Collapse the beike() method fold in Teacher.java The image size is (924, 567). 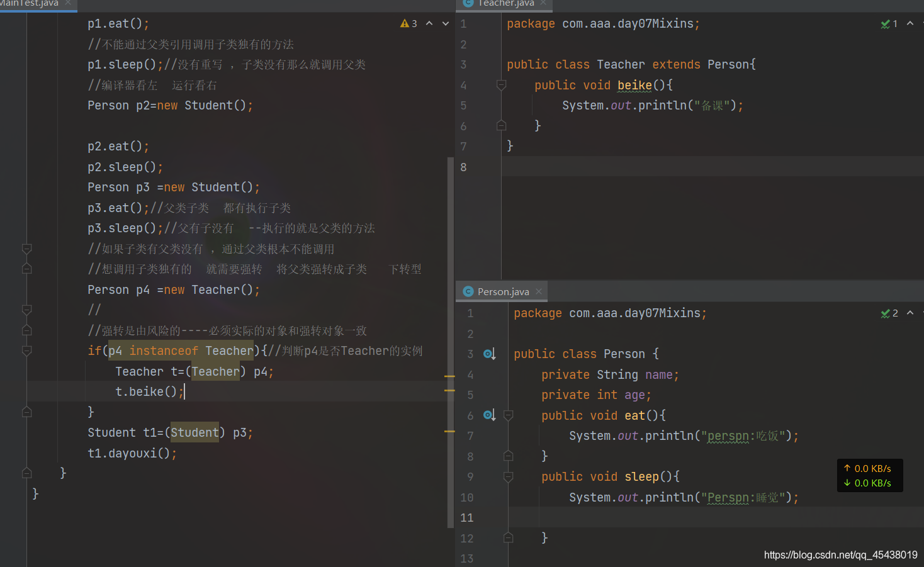point(502,85)
